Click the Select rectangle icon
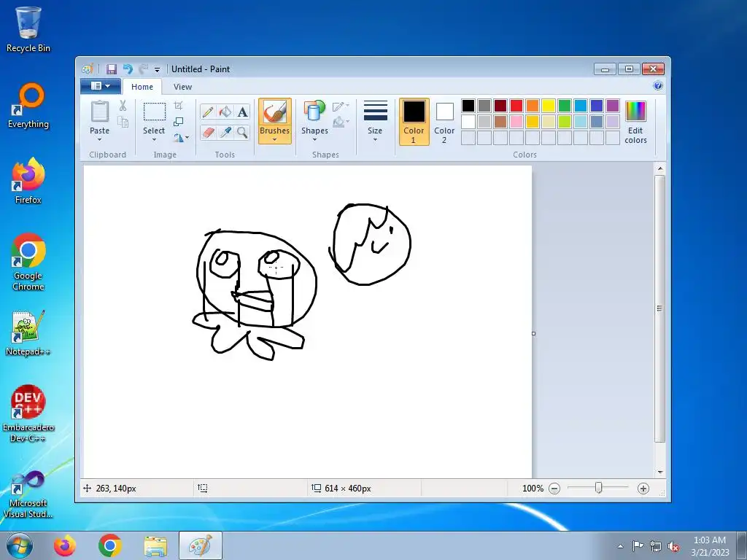747x560 pixels. coord(155,112)
